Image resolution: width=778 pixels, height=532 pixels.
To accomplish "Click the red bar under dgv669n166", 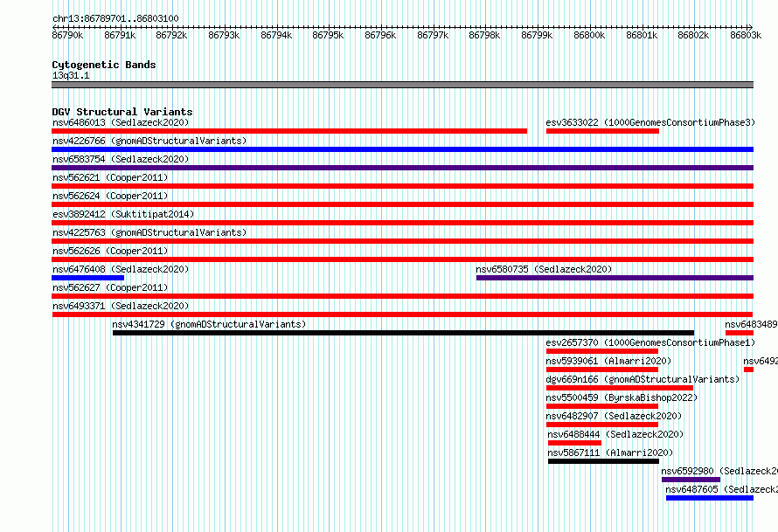I will [x=620, y=388].
